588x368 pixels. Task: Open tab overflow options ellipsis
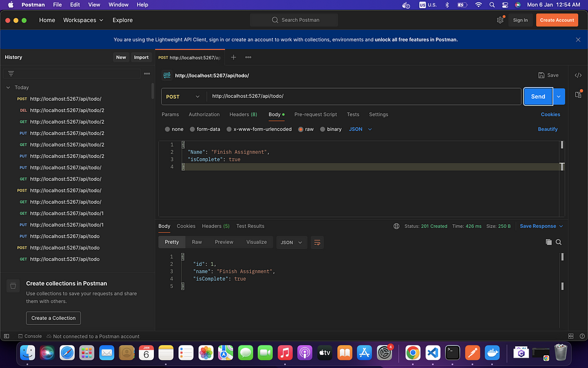click(248, 57)
